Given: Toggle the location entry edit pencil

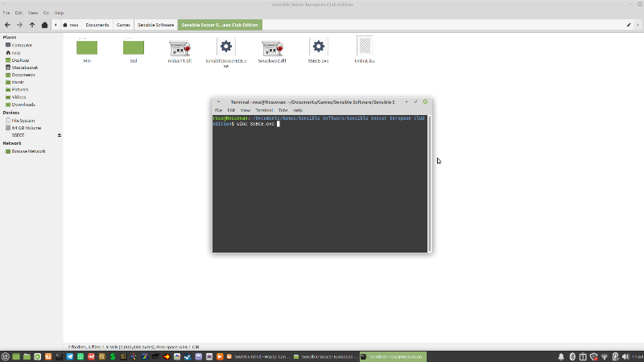Looking at the screenshot, I should click(x=628, y=25).
